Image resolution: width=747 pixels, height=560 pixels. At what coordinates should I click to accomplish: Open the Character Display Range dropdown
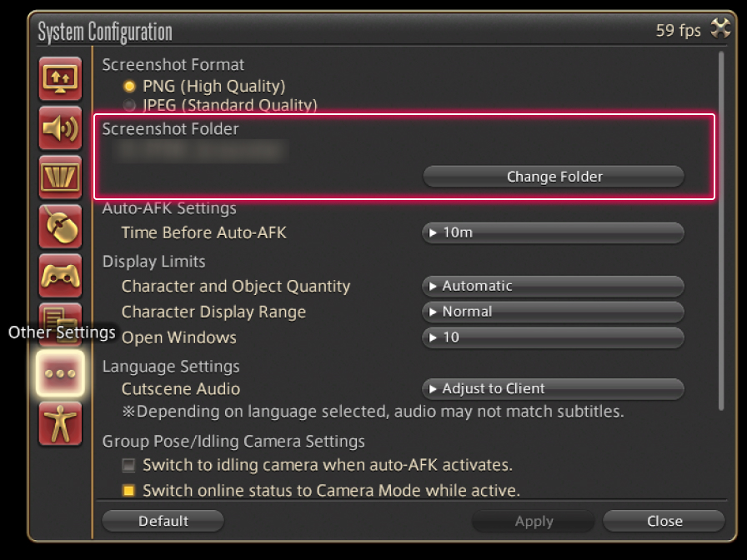click(x=553, y=312)
